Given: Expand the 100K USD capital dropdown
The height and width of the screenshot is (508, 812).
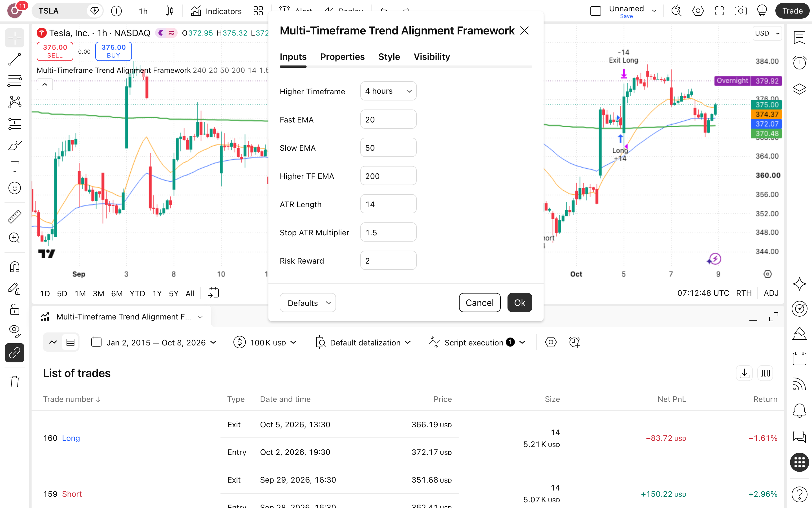Looking at the screenshot, I should (265, 342).
